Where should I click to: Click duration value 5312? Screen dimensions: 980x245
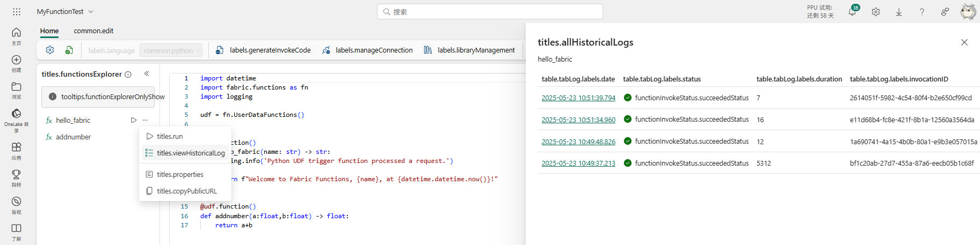coord(764,163)
